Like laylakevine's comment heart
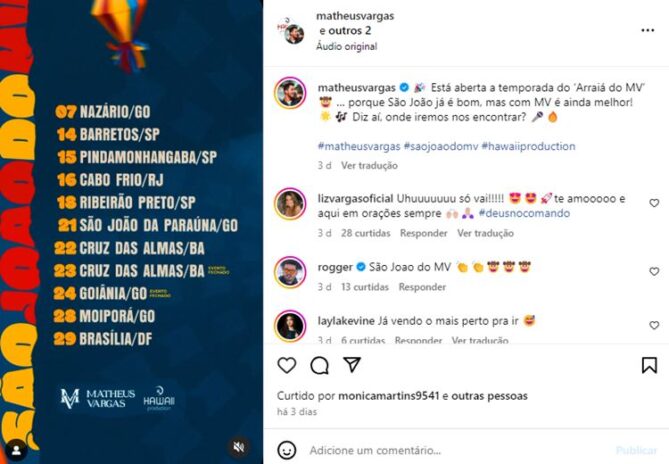 [654, 325]
